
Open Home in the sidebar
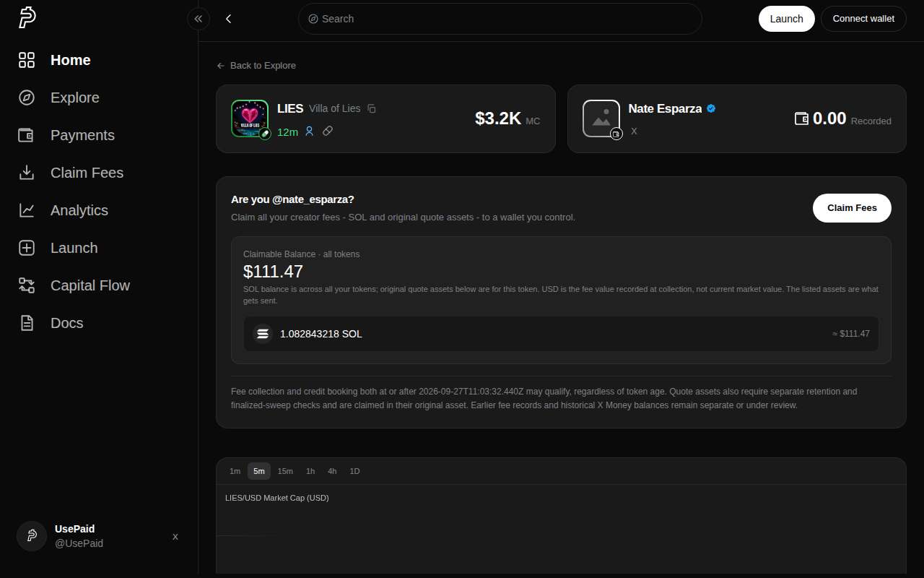point(70,60)
